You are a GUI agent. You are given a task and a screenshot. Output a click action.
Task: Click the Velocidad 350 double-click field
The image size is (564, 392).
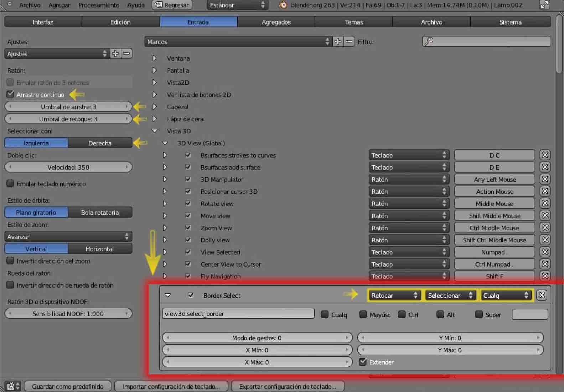click(68, 167)
